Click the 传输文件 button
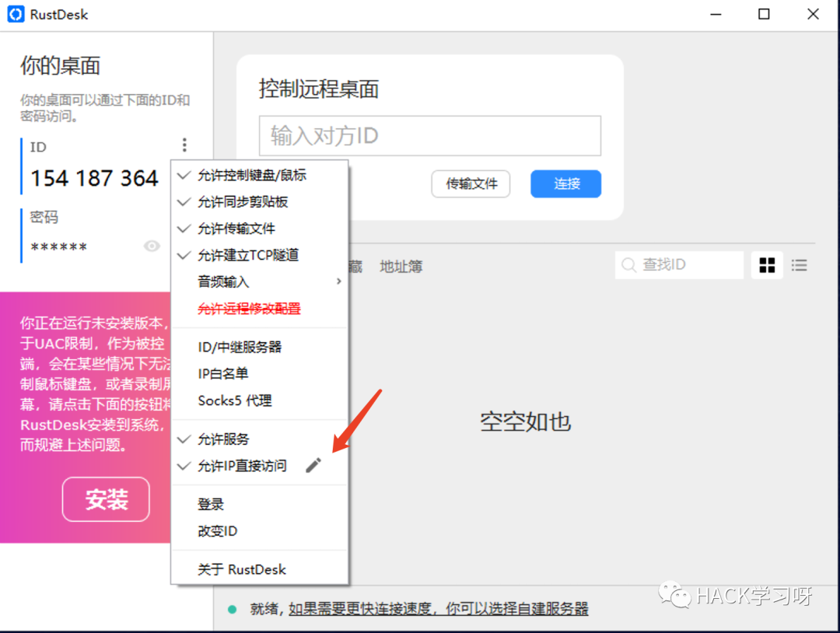The height and width of the screenshot is (633, 840). (x=471, y=184)
